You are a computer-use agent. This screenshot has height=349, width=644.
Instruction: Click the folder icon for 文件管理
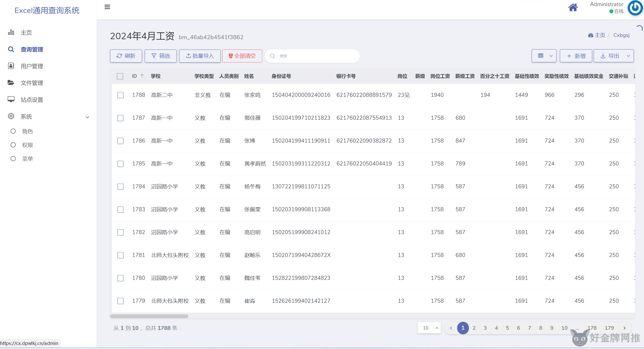11,83
